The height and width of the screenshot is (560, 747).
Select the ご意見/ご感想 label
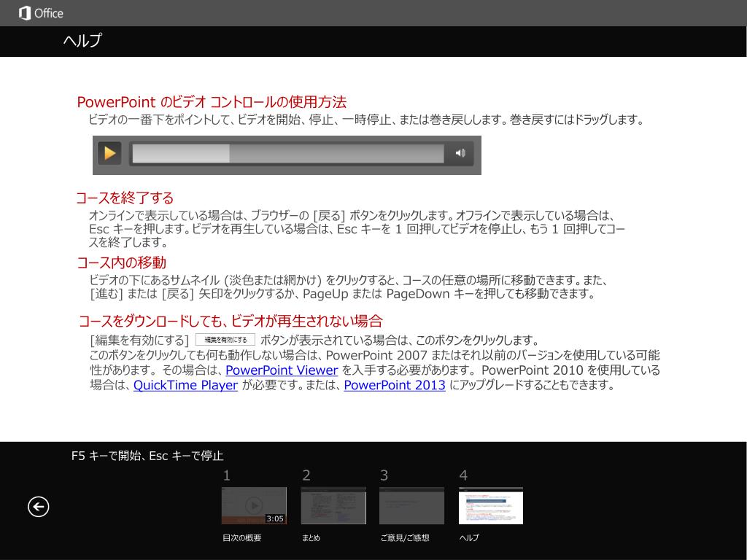click(405, 538)
